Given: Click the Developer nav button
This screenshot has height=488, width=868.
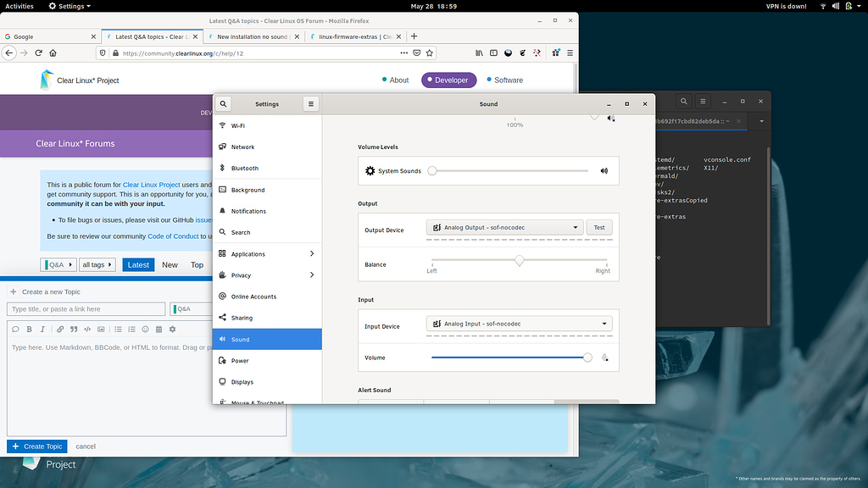Looking at the screenshot, I should (448, 80).
